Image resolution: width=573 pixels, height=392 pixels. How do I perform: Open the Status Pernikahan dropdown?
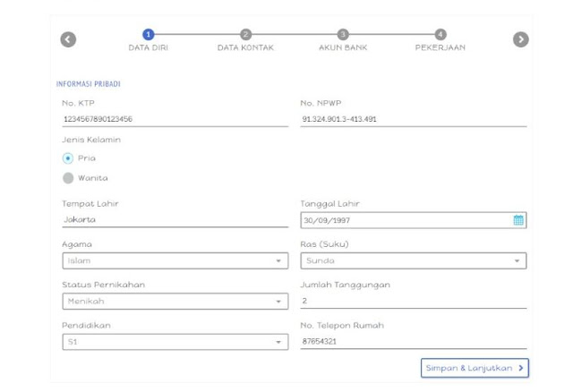pos(175,302)
